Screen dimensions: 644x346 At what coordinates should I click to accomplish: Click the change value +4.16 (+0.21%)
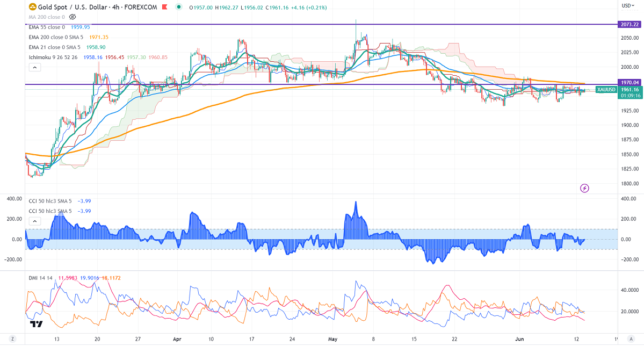tap(309, 8)
